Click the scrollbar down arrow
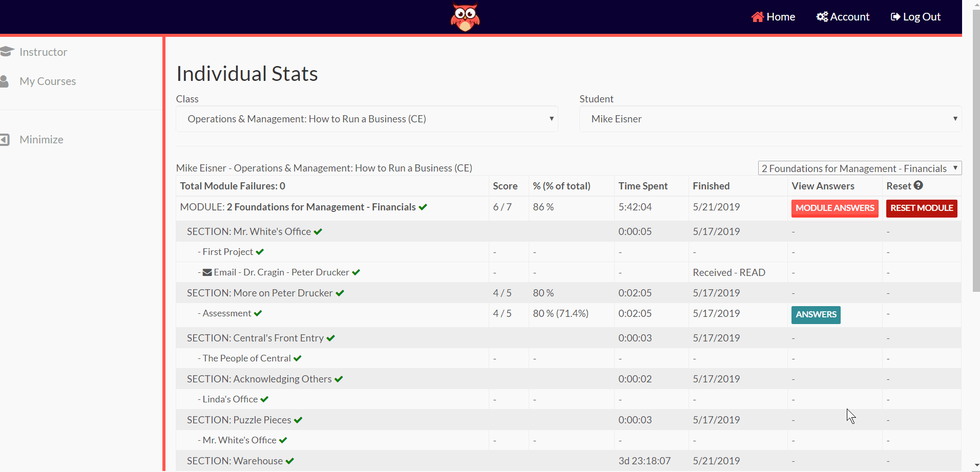Viewport: 980px width, 472px height. pos(976,466)
